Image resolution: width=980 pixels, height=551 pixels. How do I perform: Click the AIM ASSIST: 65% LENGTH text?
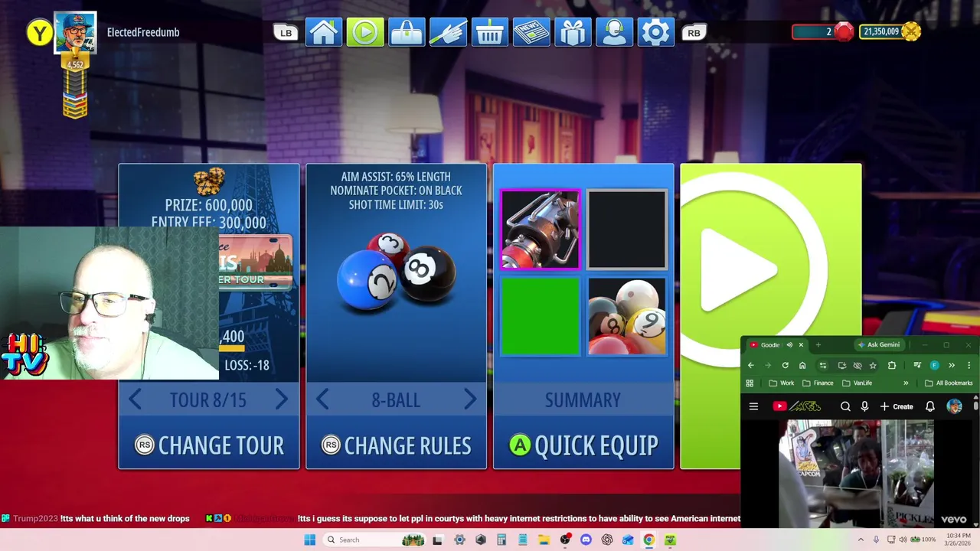396,177
